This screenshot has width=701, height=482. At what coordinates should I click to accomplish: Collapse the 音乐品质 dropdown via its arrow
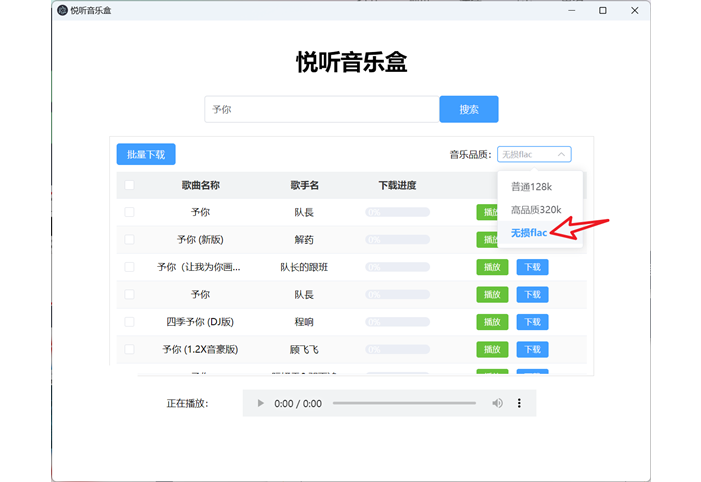(562, 154)
